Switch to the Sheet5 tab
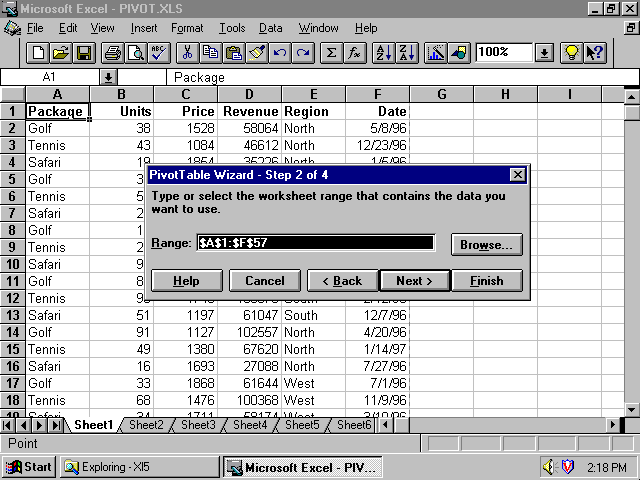The width and height of the screenshot is (640, 480). tap(302, 425)
